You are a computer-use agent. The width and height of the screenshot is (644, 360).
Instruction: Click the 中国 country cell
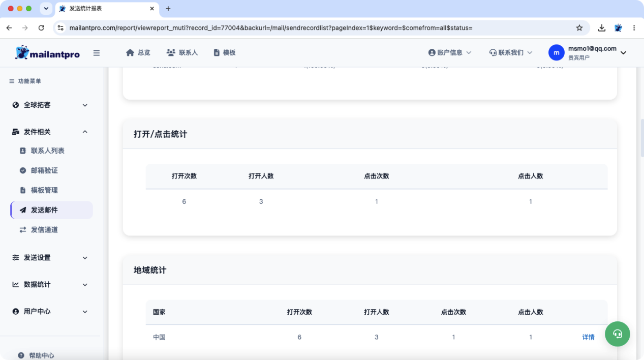tap(159, 337)
